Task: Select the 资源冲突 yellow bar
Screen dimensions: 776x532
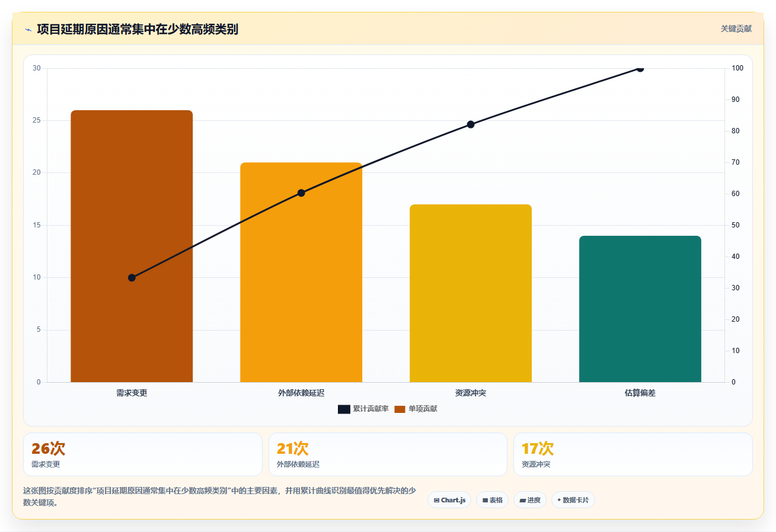Action: 471,293
